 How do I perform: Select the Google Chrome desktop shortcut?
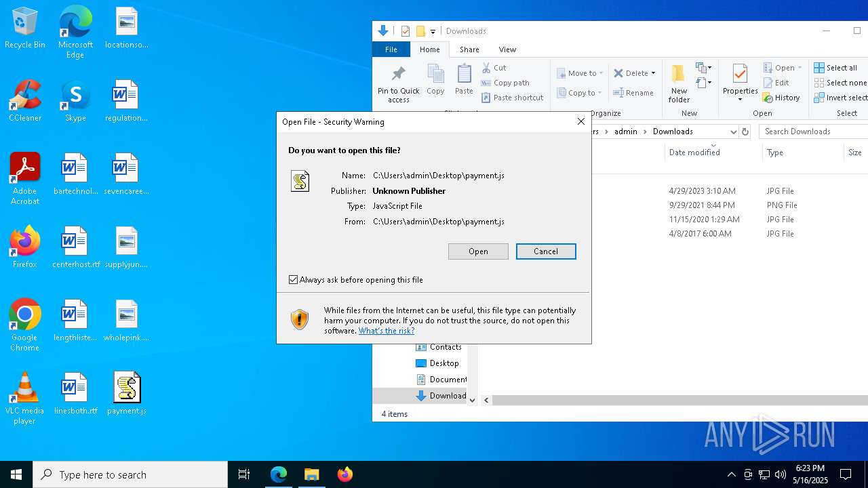25,325
